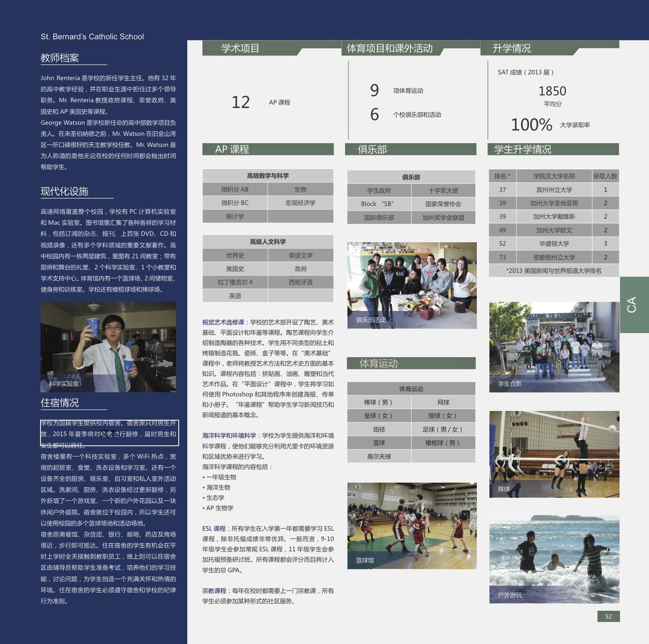
Task: Click the 高级数学与科学 table header
Action: 268,175
